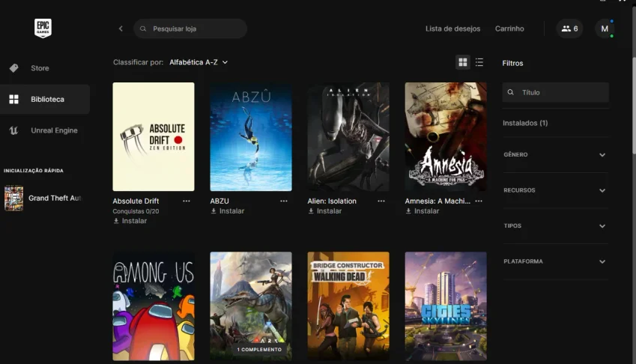Expand the TIPOS filter

click(x=555, y=226)
